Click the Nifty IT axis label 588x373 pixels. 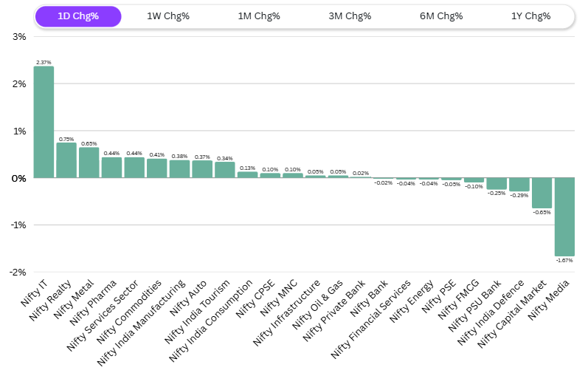pyautogui.click(x=34, y=292)
